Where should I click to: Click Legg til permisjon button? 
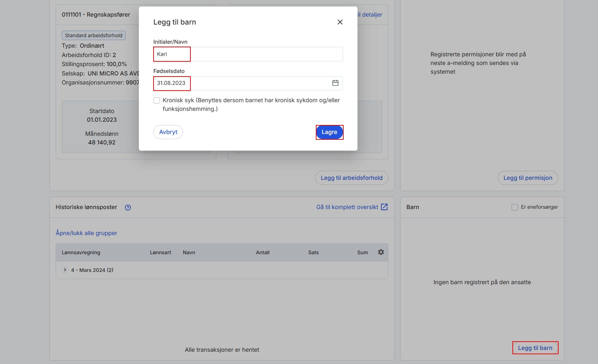[528, 178]
